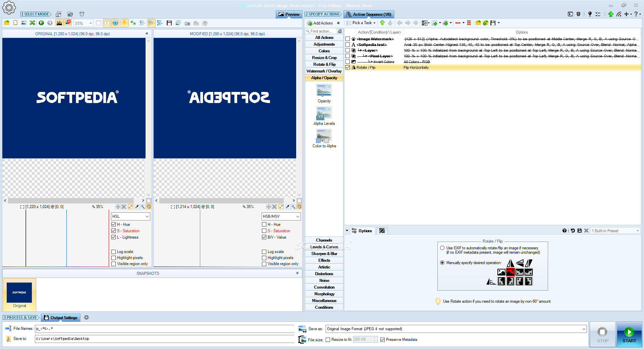The width and height of the screenshot is (644, 349).
Task: Click the START button
Action: (x=629, y=334)
